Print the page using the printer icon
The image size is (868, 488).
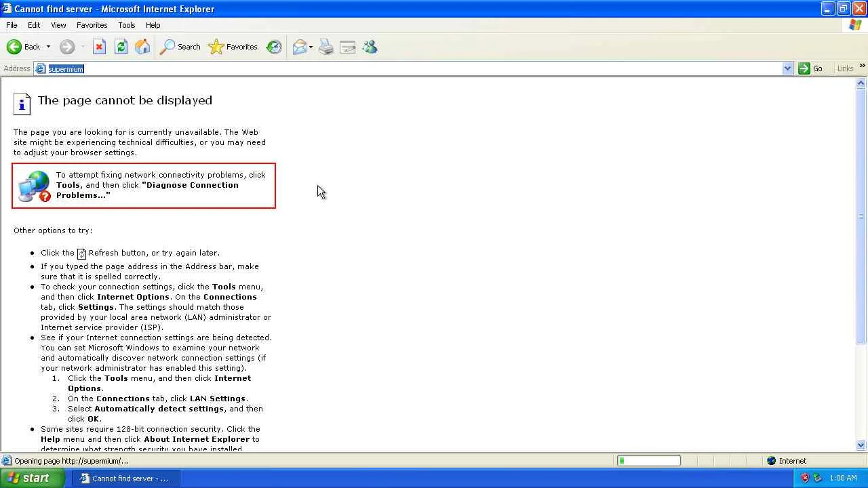click(x=326, y=47)
